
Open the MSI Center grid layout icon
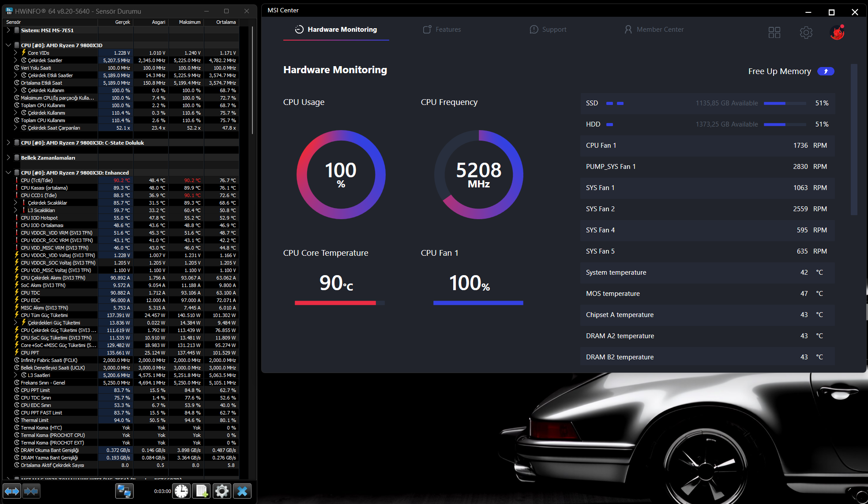(x=774, y=32)
